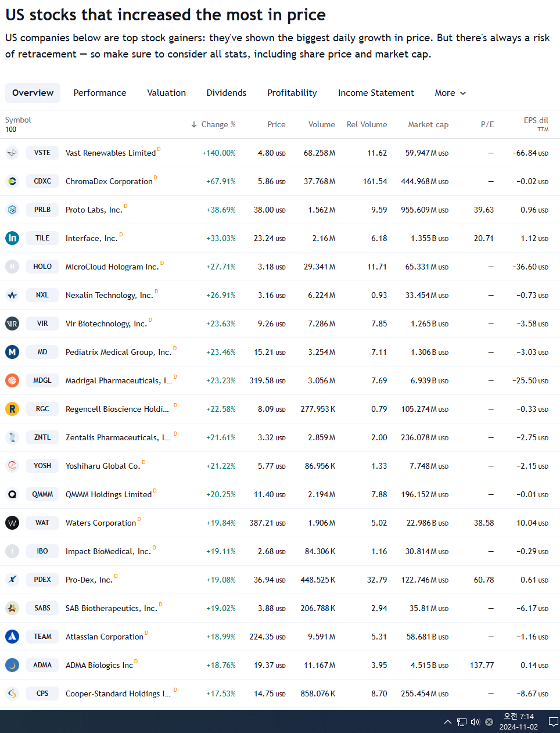The width and height of the screenshot is (560, 733).
Task: Sort by the Rel Volume column header
Action: [367, 124]
